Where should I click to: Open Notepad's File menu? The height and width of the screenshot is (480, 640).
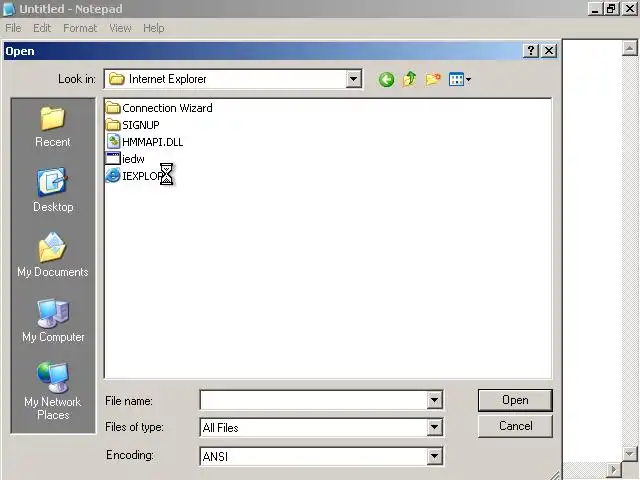pyautogui.click(x=13, y=28)
